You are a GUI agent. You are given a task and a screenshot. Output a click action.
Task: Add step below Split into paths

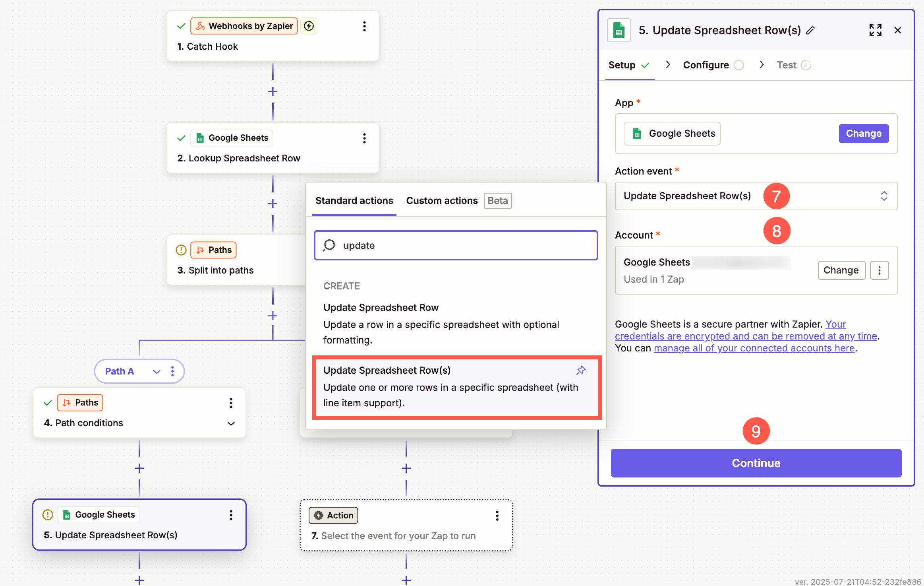[x=273, y=316]
